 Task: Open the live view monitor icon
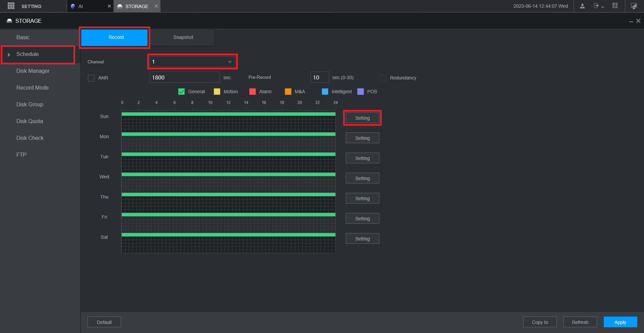coord(634,6)
